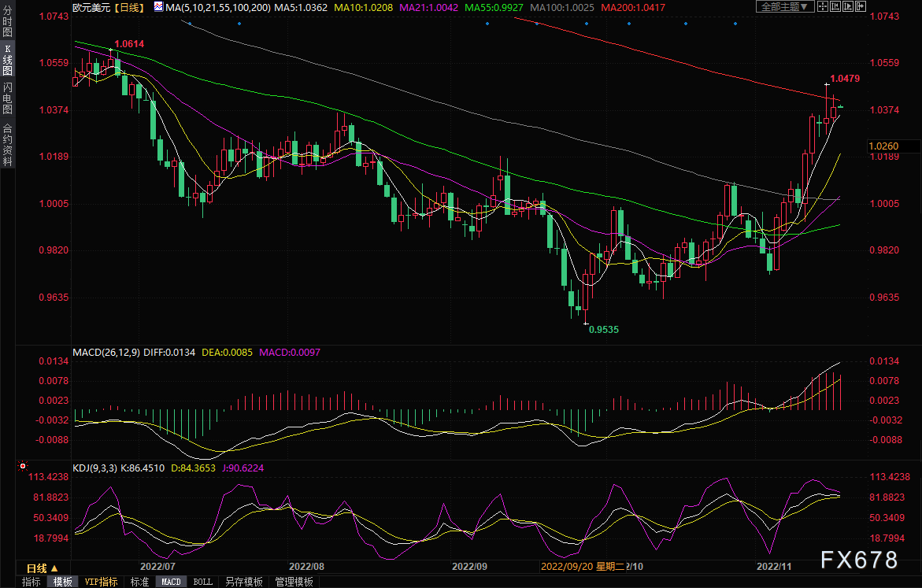Open 合约资料 contract info tab
This screenshot has width=922, height=588.
tap(7, 144)
